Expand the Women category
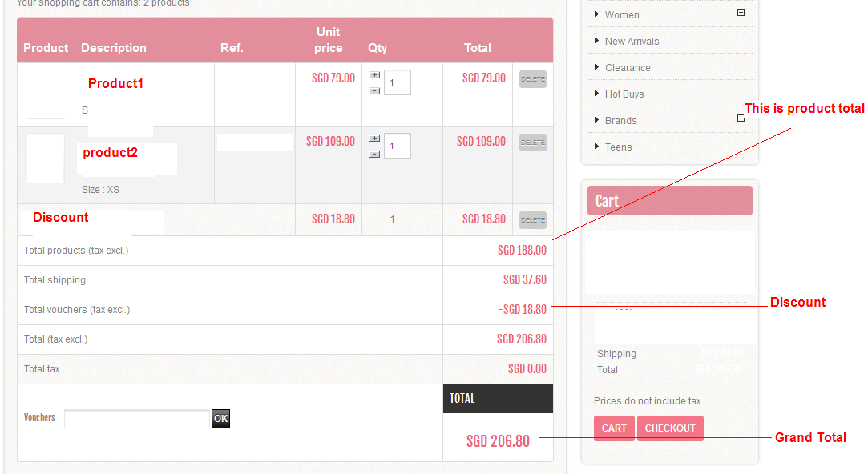The width and height of the screenshot is (868, 474). click(741, 13)
